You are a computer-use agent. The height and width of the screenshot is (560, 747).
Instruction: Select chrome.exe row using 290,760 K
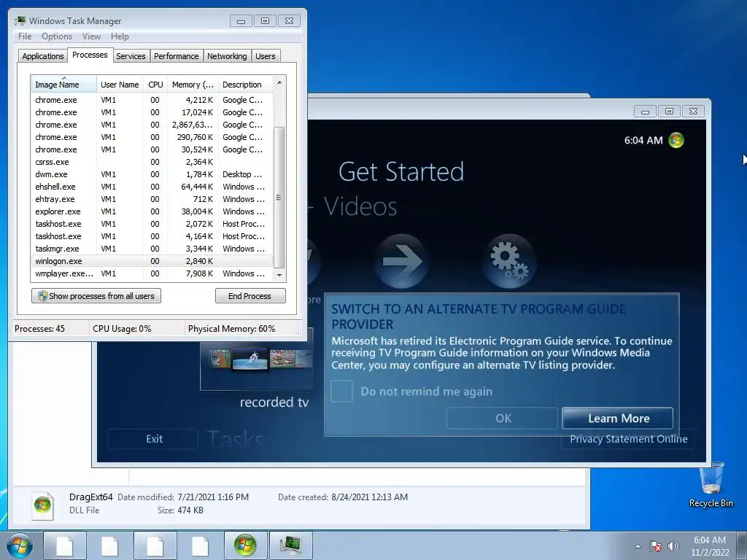tap(152, 137)
